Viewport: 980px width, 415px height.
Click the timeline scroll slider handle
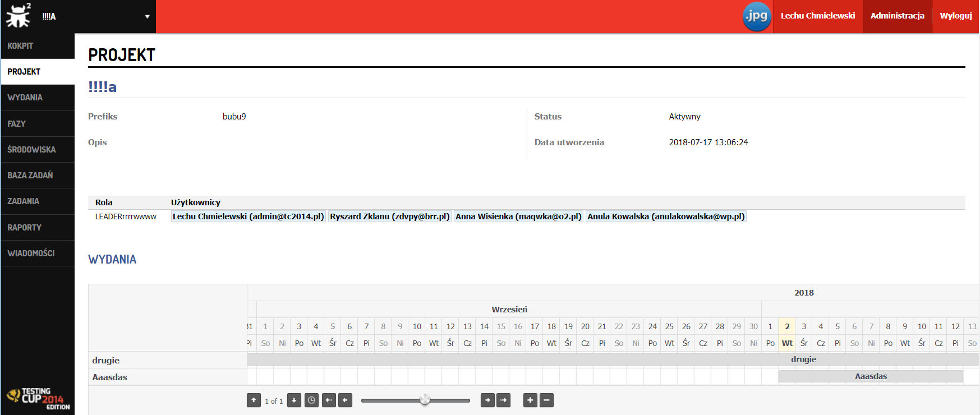pos(425,400)
